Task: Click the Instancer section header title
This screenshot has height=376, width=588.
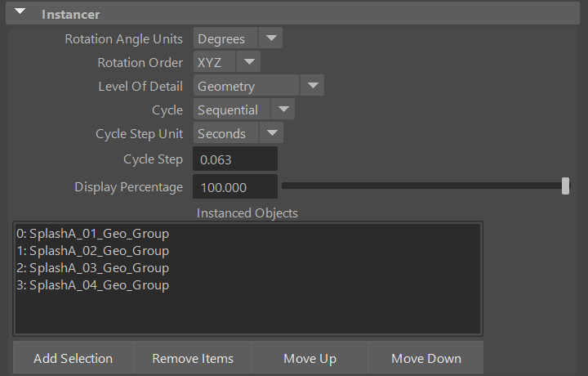Action: [70, 14]
